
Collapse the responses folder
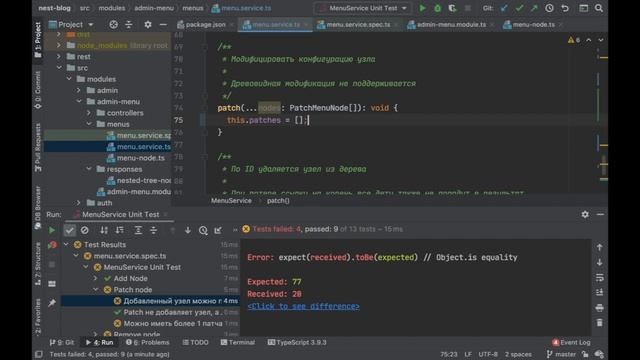click(x=89, y=169)
